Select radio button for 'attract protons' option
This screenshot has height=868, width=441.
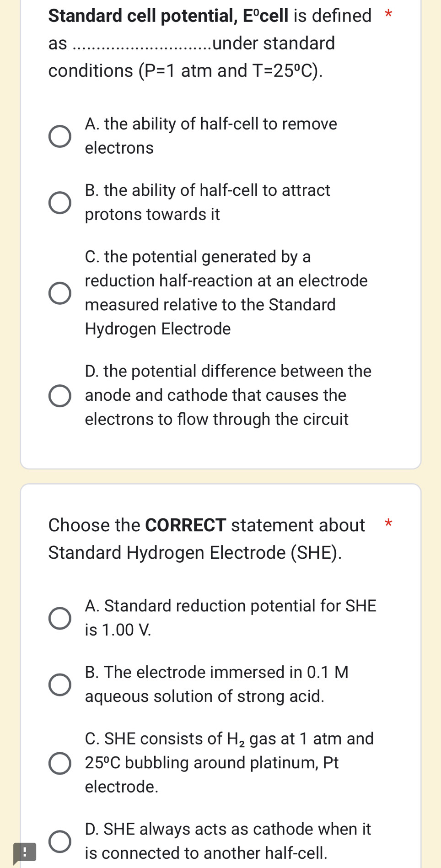click(x=60, y=203)
